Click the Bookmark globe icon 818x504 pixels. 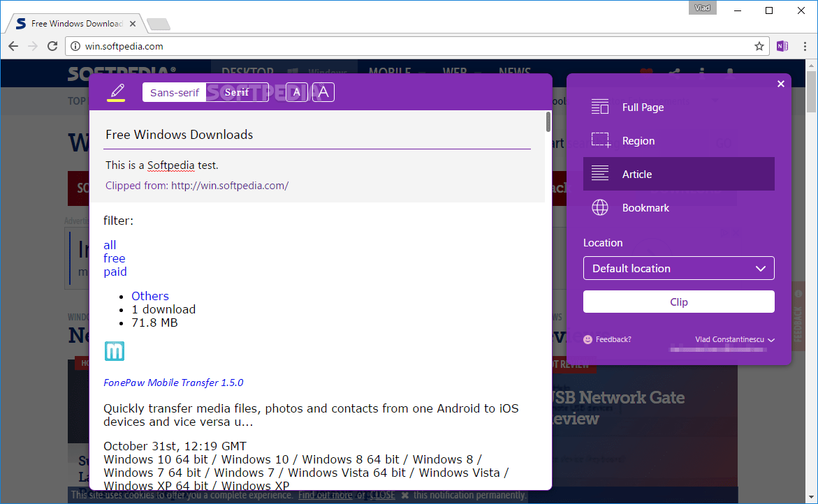tap(600, 207)
